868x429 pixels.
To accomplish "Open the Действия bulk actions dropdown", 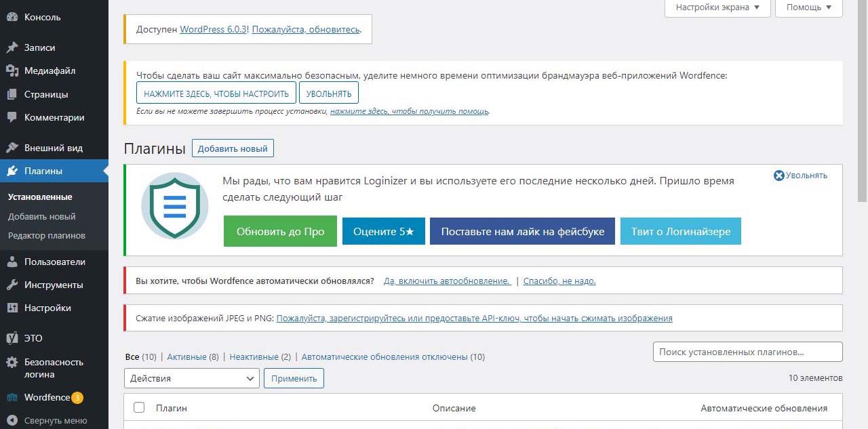I will [x=191, y=378].
